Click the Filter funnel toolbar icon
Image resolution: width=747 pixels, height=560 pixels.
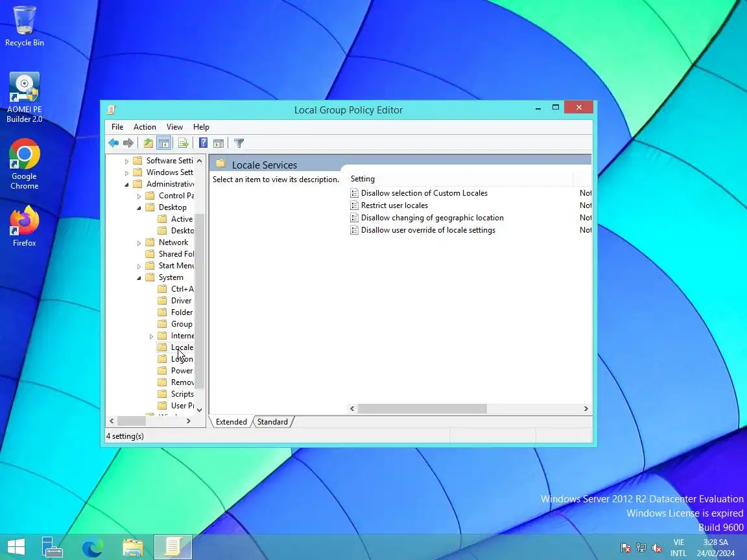[239, 143]
